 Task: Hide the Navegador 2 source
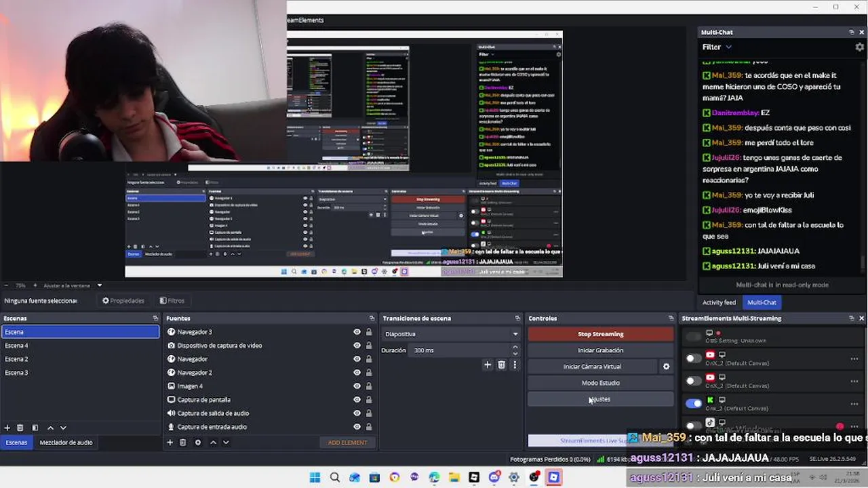tap(357, 373)
